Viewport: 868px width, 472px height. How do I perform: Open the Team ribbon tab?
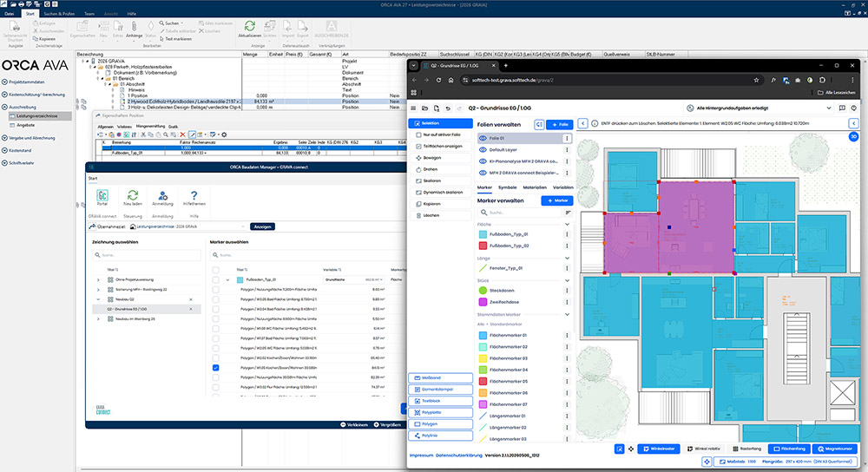point(89,14)
